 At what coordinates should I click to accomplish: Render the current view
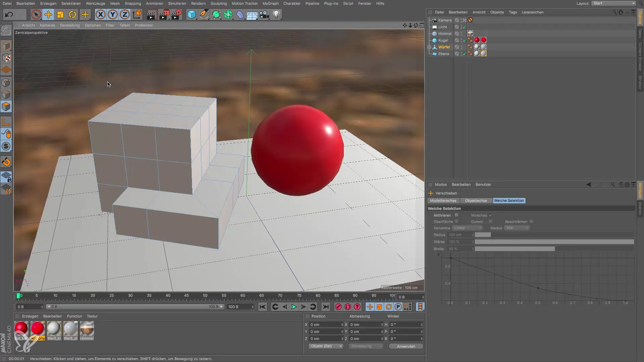point(152,14)
